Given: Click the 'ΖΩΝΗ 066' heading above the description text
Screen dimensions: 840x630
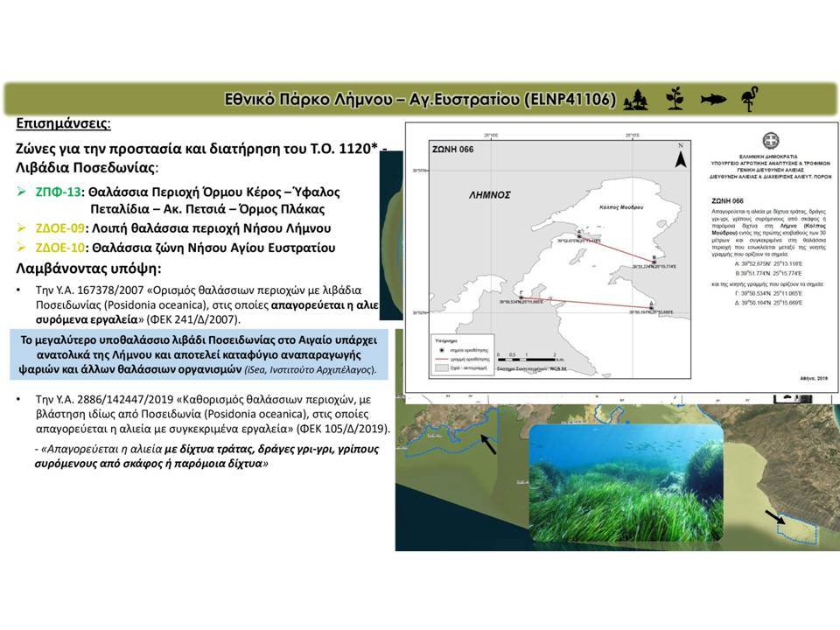Looking at the screenshot, I should 727,201.
